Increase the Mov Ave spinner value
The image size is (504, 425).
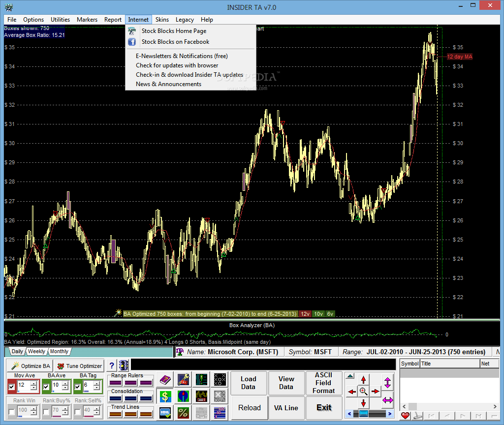tap(33, 384)
